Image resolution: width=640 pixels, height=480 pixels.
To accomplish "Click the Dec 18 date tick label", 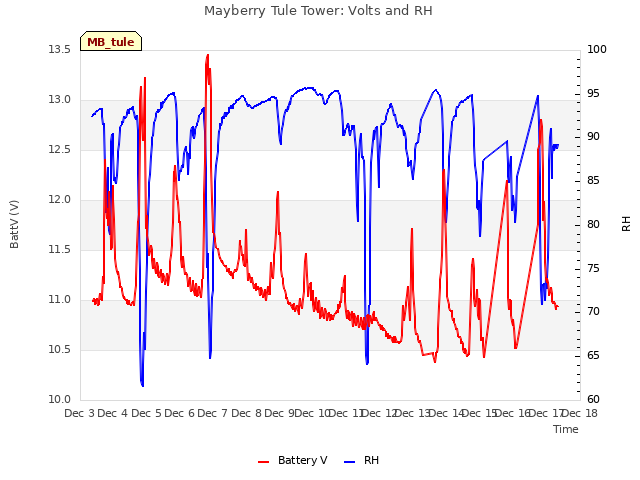I will pyautogui.click(x=580, y=413).
